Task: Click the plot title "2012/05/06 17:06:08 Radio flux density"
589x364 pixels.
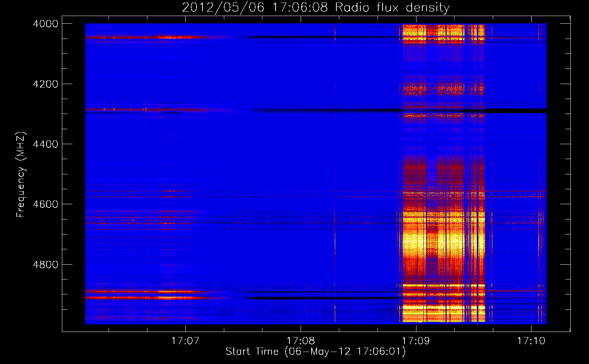Action: click(316, 7)
